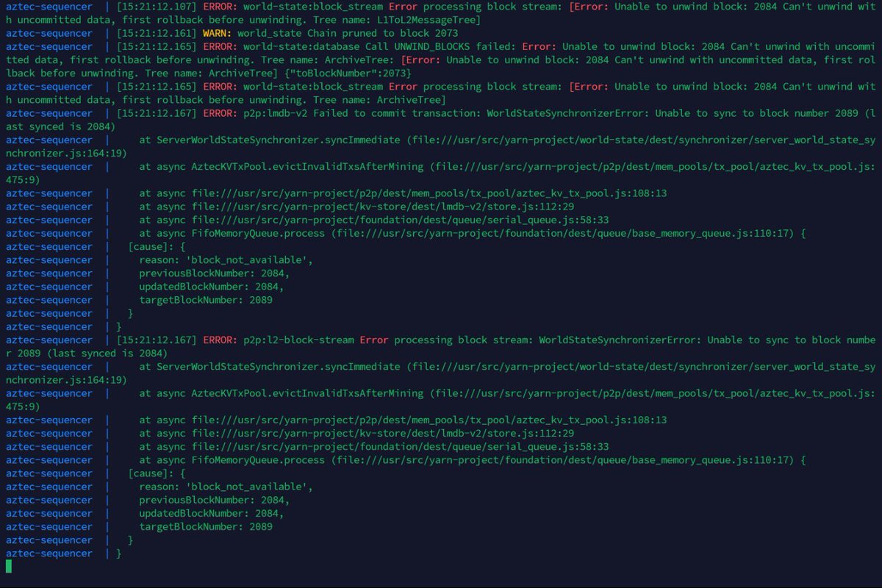
Task: Select text 'world_state Chain pruned to block 2073'
Action: click(348, 33)
